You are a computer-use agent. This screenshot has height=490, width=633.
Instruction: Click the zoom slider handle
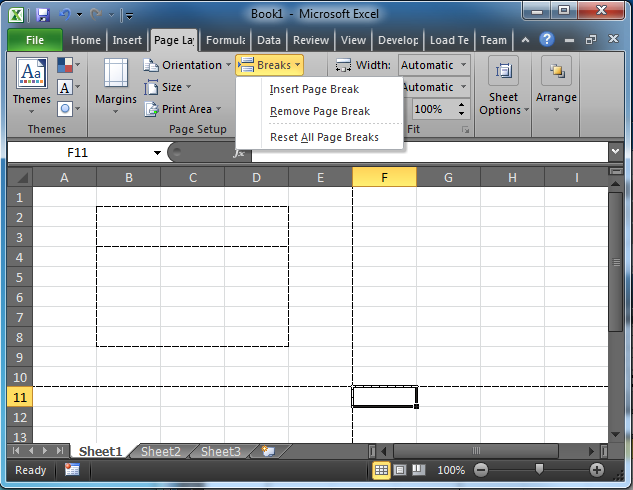(539, 470)
